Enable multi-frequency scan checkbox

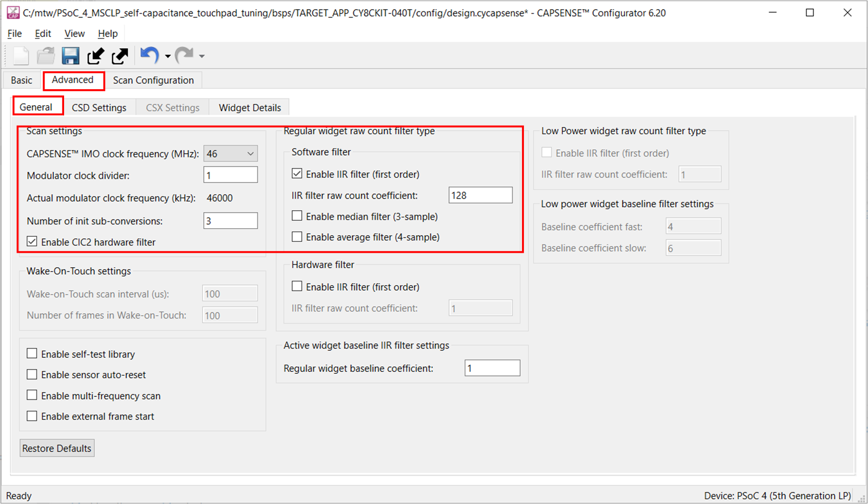32,395
